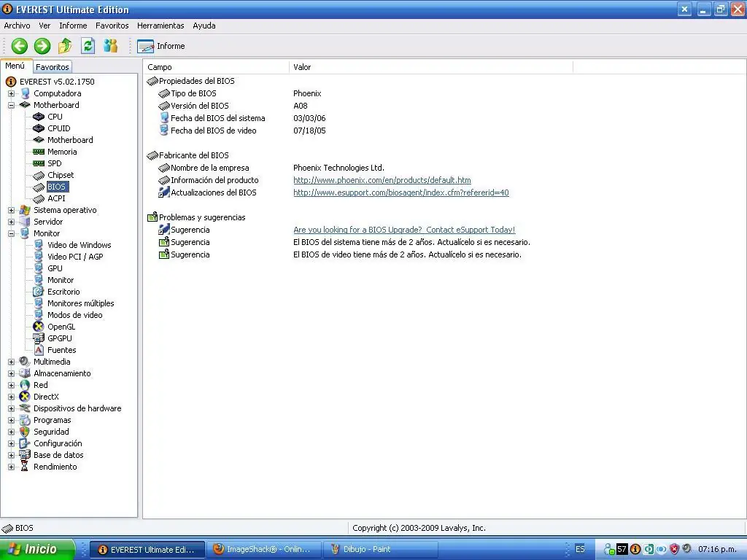747x560 pixels.
Task: Select the ACPI icon in tree
Action: coord(39,198)
